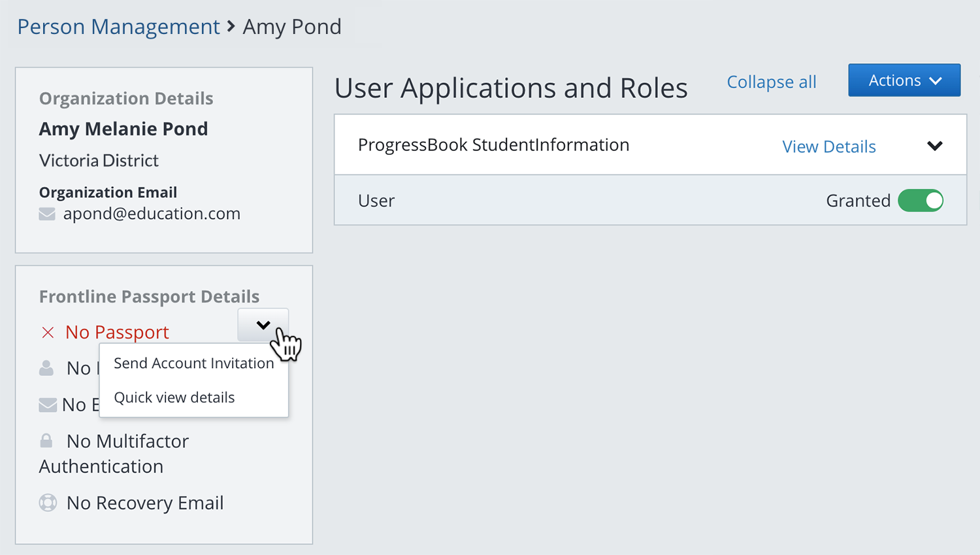Select Quick view details menu option

[x=174, y=397]
